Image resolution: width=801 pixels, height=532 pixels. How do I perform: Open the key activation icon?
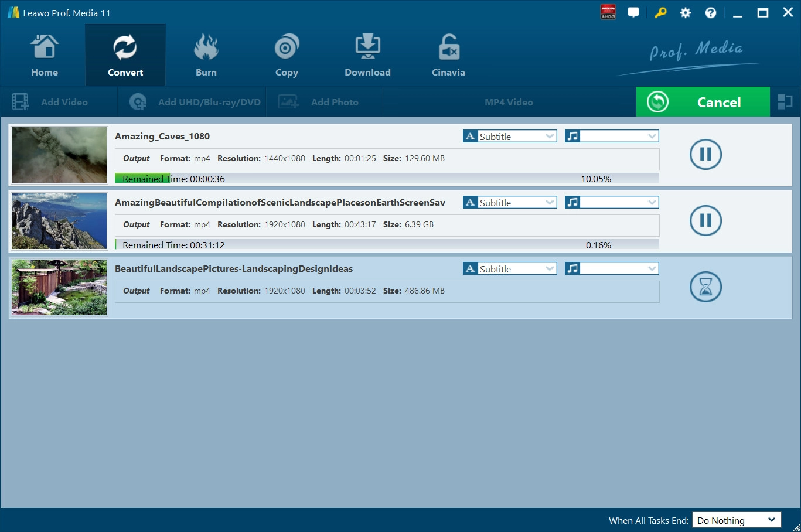pyautogui.click(x=660, y=13)
